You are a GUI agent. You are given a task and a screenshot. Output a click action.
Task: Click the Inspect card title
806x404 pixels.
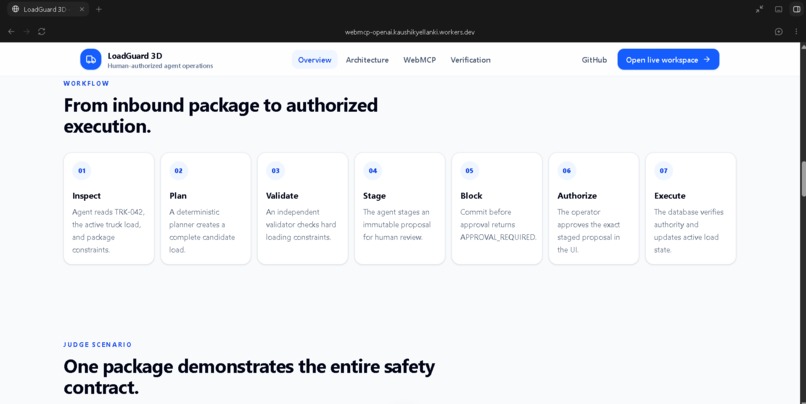[86, 196]
